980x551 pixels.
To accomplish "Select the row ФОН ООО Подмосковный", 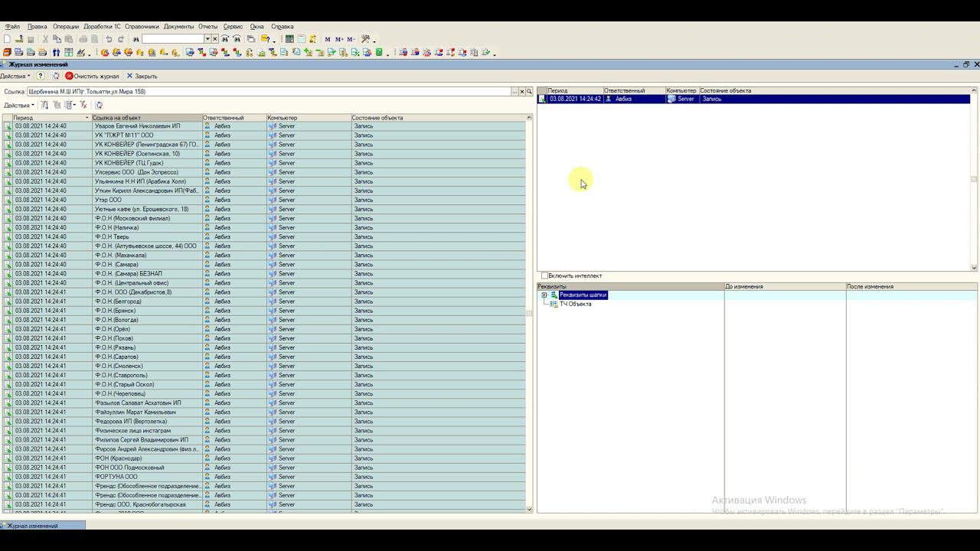I will point(264,468).
